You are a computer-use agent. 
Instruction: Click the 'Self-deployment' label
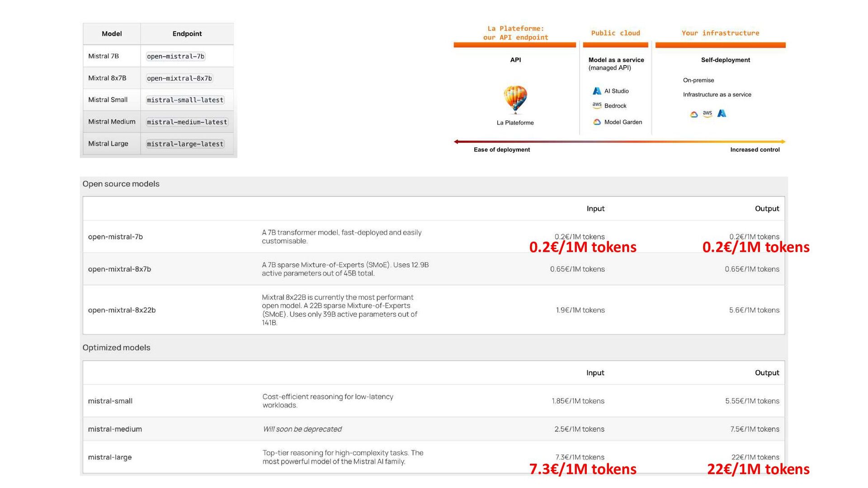pyautogui.click(x=726, y=60)
